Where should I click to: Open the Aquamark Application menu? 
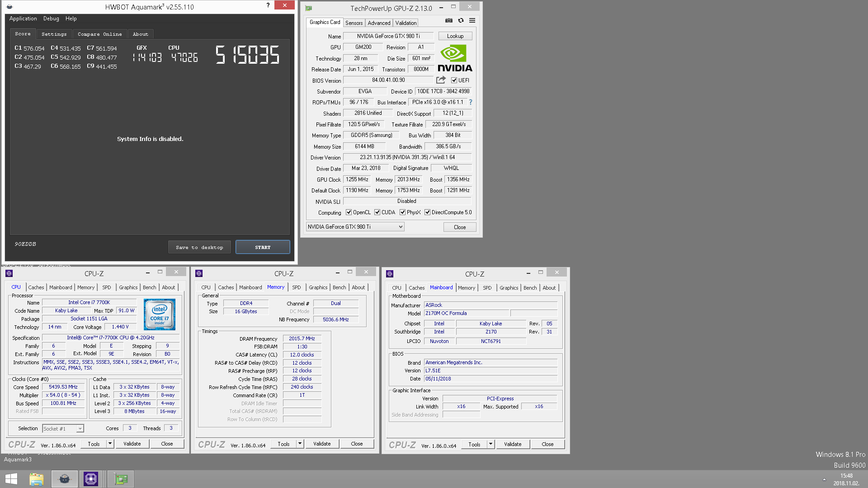[x=23, y=19]
